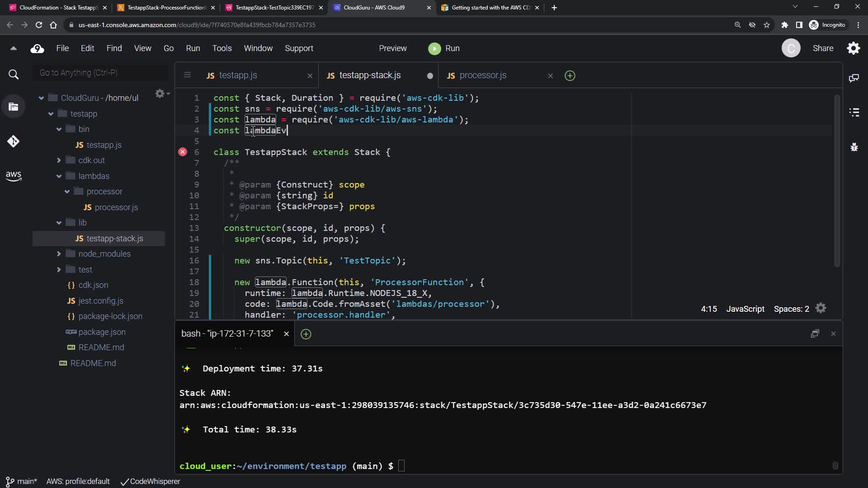Expand the node_modules folder
Viewport: 868px width, 488px height.
[59, 254]
